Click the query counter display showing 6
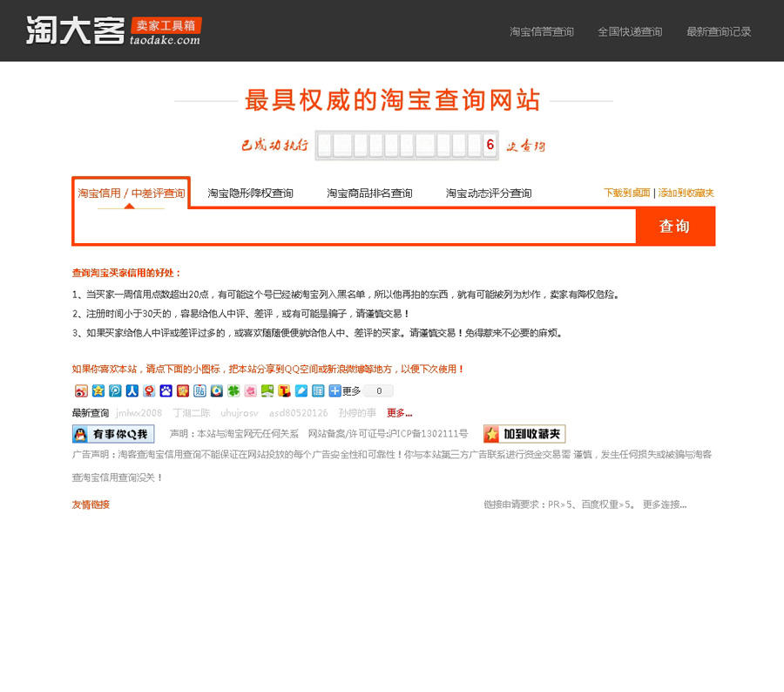The width and height of the screenshot is (784, 692). (x=407, y=145)
